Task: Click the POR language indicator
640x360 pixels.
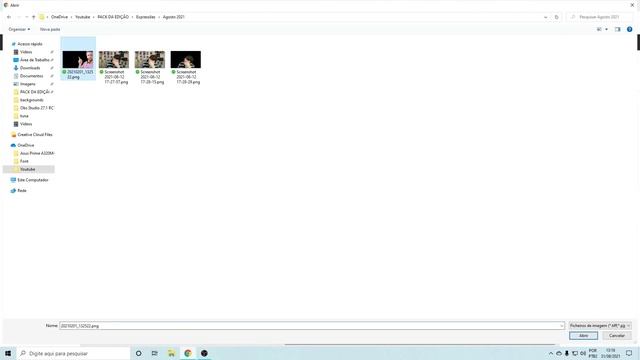Action: pyautogui.click(x=593, y=353)
